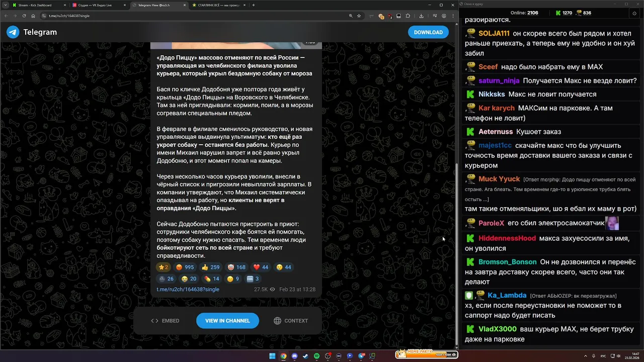Click the browser forward arrow
The image size is (644, 362).
16,16
